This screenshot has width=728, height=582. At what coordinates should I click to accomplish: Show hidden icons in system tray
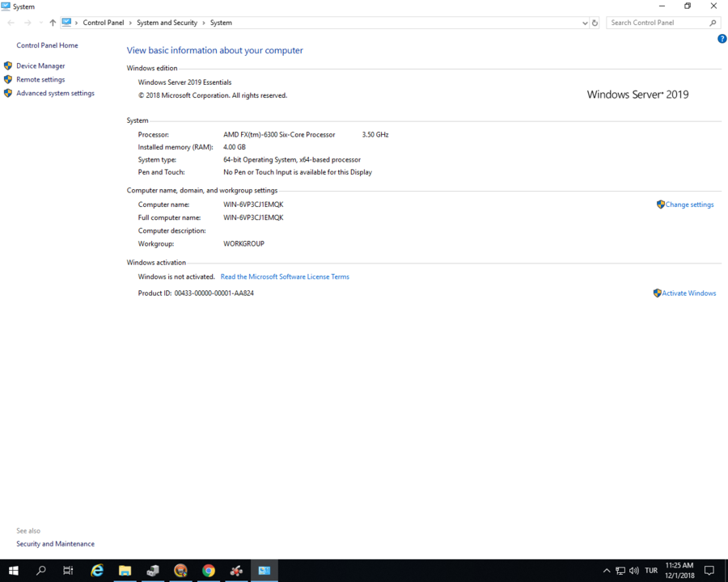click(607, 571)
